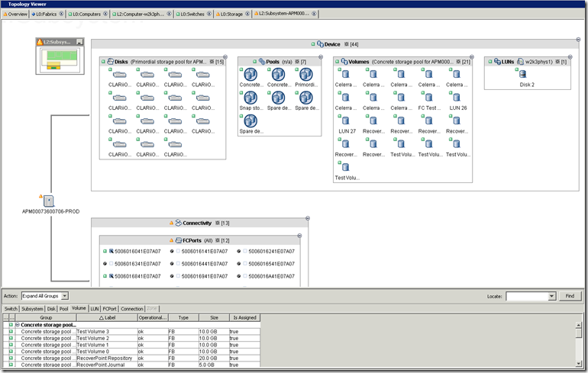Click the FC Test volume icon
The height and width of the screenshot is (373, 588).
(x=428, y=98)
